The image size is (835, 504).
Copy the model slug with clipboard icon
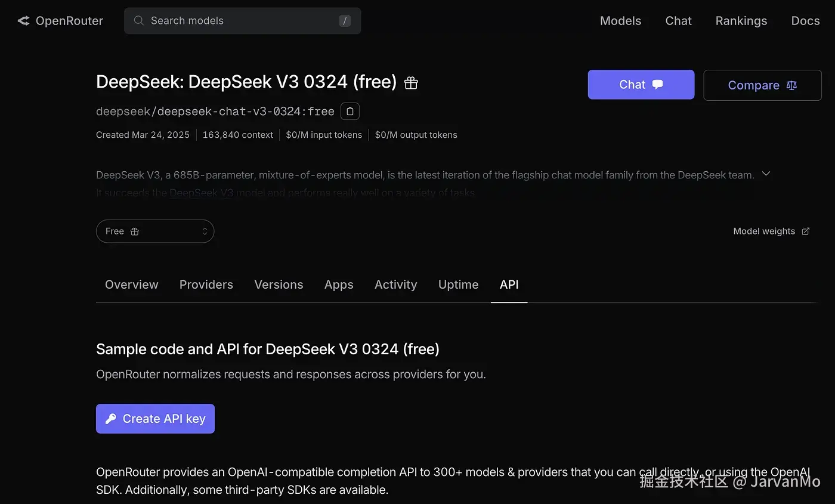coord(350,112)
